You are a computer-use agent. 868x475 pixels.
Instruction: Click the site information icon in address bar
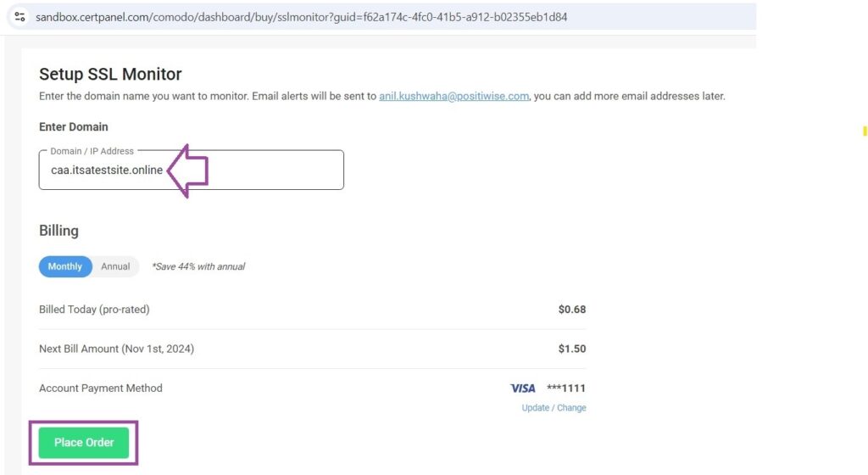[20, 17]
